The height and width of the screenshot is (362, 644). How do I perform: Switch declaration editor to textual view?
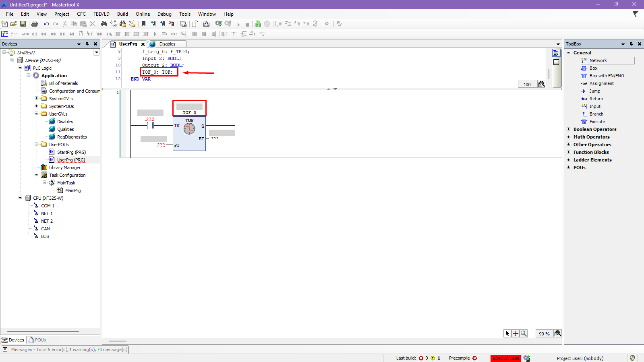(556, 53)
